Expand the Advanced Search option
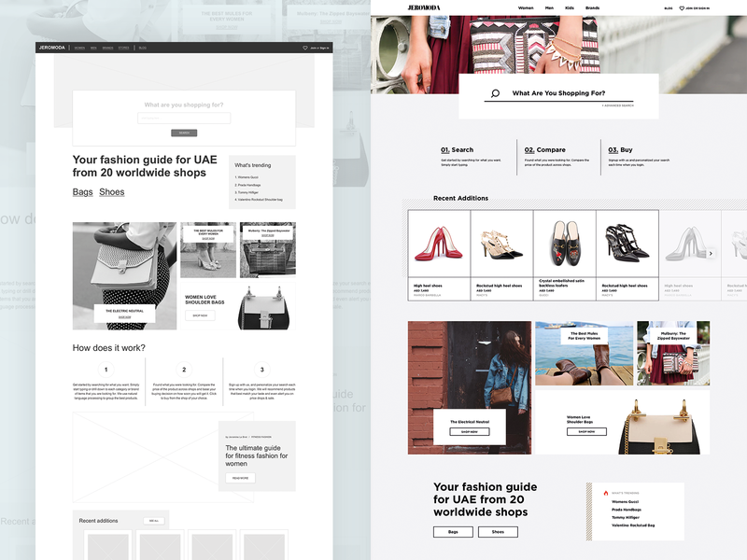This screenshot has height=560, width=747. pos(617,106)
